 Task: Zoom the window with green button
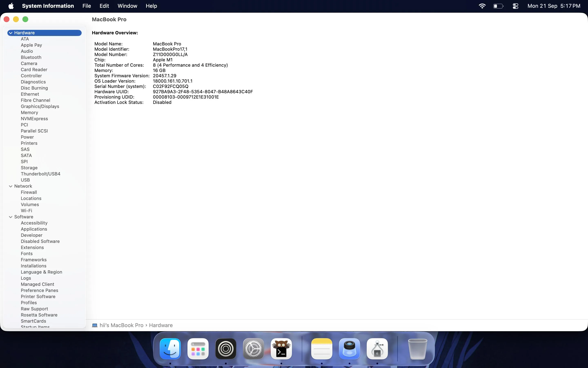tap(25, 19)
